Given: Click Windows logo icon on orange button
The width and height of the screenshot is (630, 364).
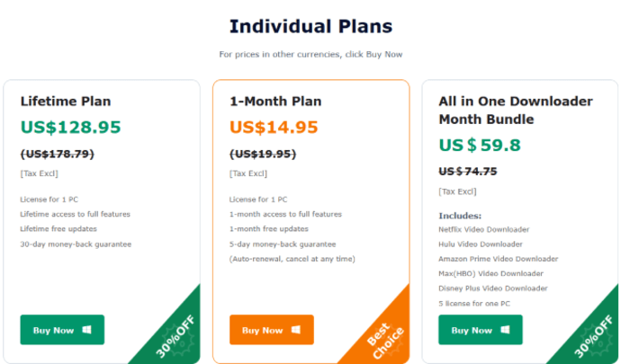Looking at the screenshot, I should 296,330.
